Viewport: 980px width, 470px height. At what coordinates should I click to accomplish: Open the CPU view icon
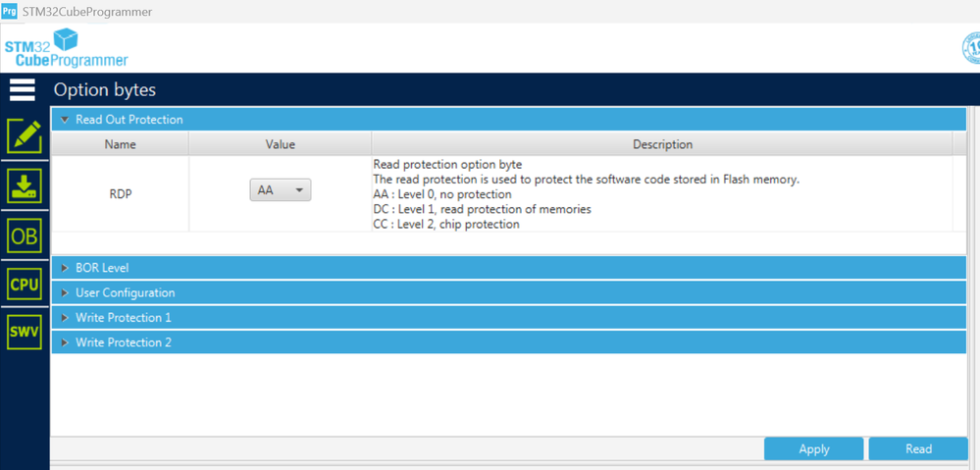25,284
